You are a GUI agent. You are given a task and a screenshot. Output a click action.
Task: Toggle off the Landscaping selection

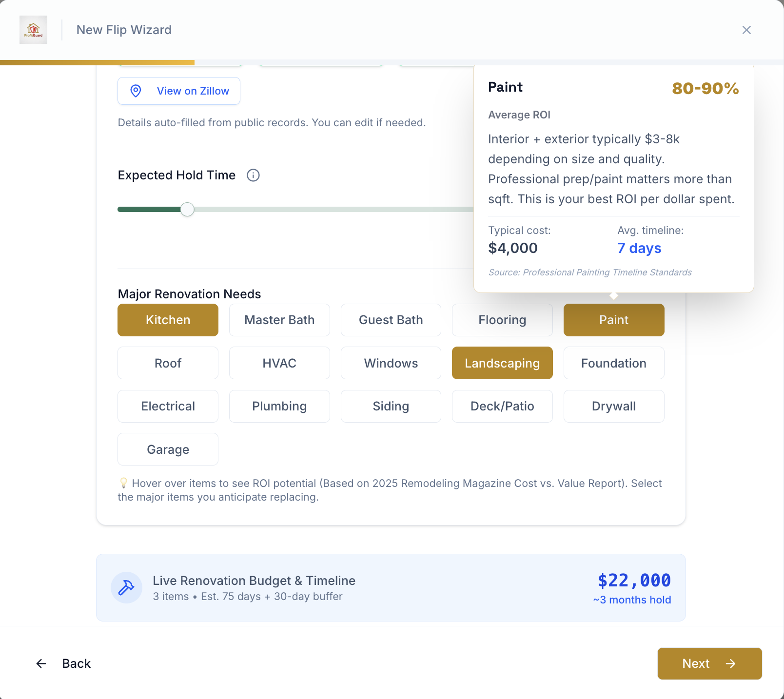pyautogui.click(x=502, y=363)
